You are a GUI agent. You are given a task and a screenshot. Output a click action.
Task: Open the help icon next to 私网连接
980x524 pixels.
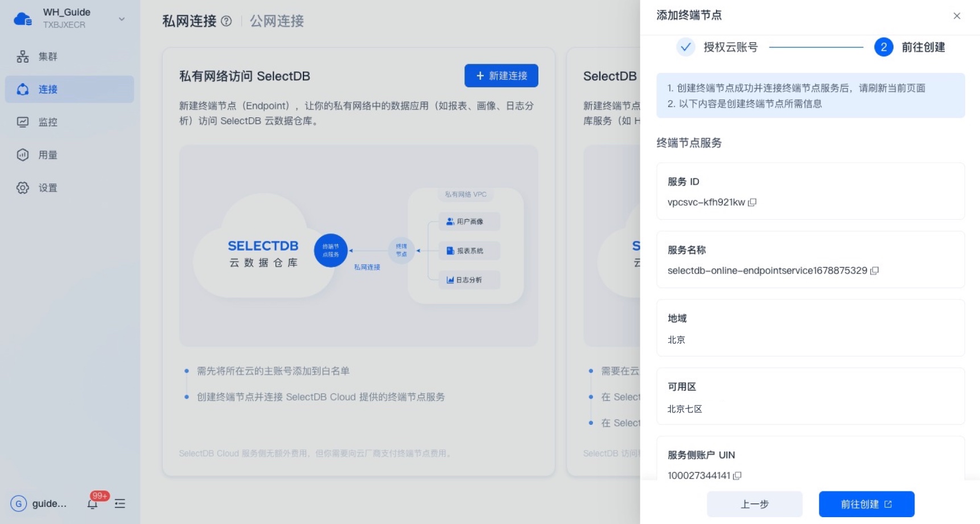226,21
